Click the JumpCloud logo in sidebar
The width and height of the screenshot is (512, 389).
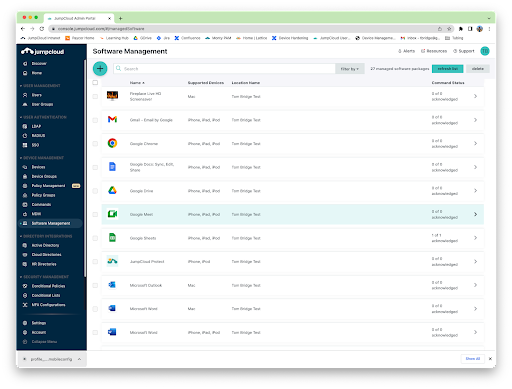point(43,51)
